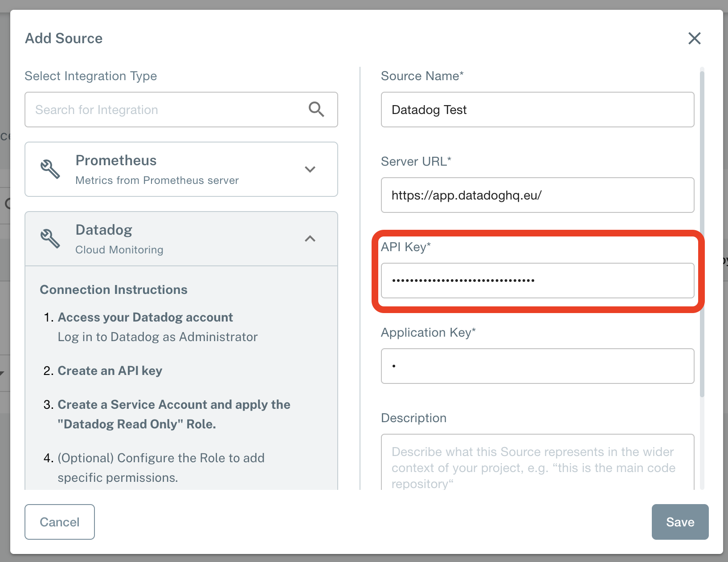Click the Source Name input field

[x=537, y=110]
